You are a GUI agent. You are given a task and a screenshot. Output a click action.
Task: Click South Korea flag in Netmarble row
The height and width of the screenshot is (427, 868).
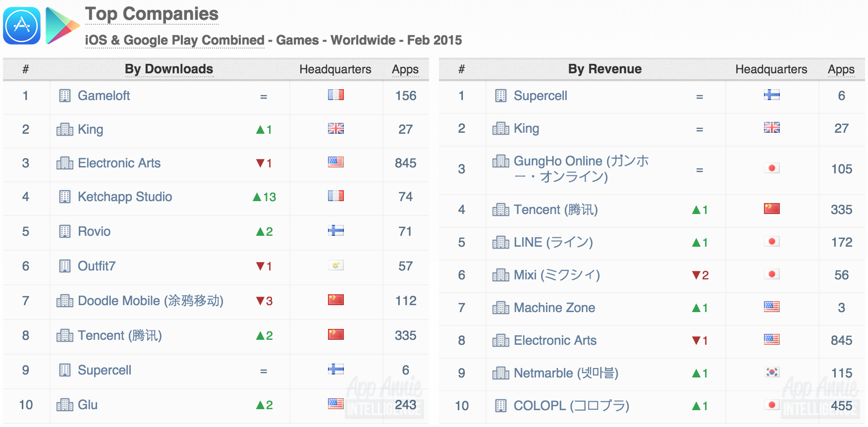772,372
